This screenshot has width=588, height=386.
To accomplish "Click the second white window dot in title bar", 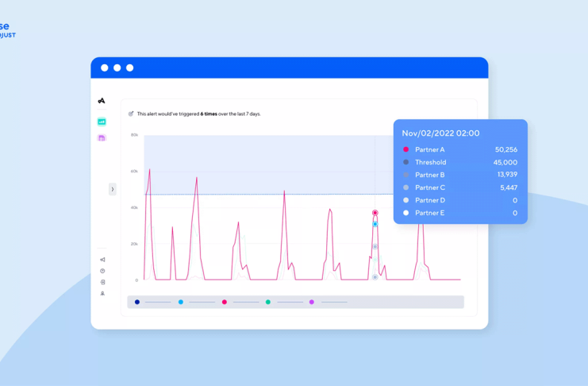I will 117,68.
